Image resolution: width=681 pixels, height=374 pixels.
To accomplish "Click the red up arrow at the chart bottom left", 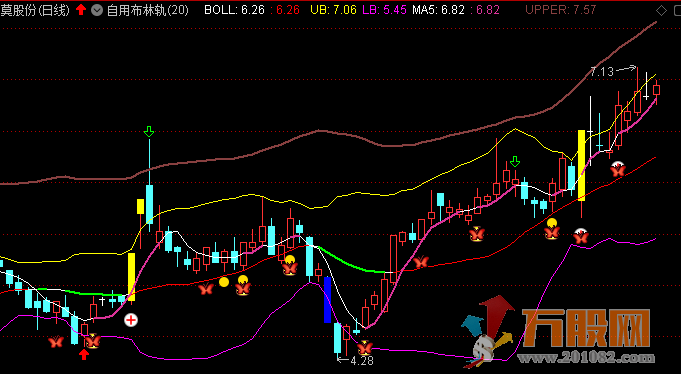I will pos(84,355).
